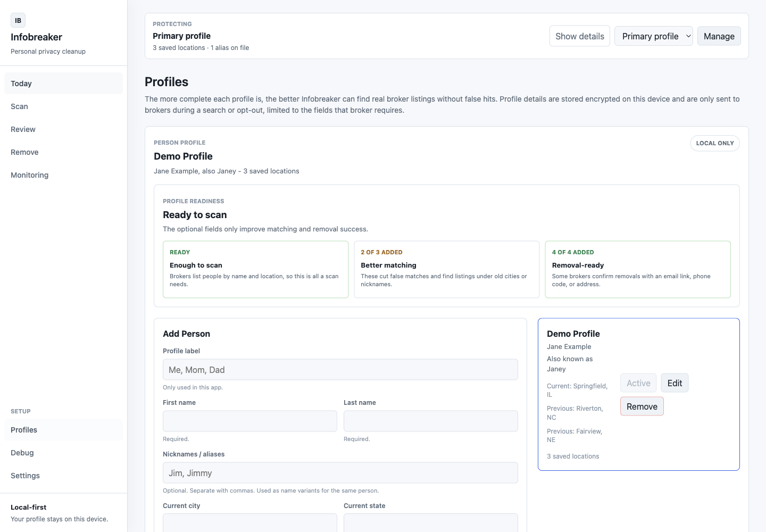The image size is (766, 532).
Task: Click the Ready to scan heading
Action: click(195, 215)
